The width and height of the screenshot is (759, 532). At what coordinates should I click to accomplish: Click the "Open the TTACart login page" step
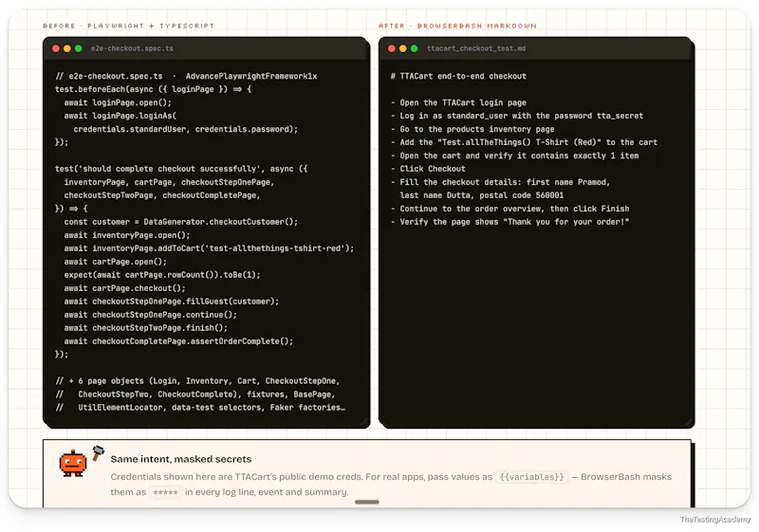click(x=458, y=102)
